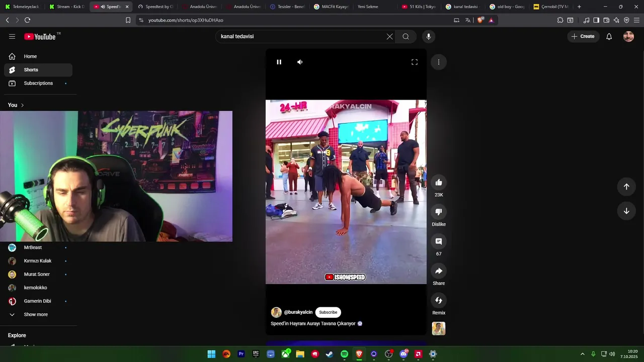
Task: Open Brave Leo AI sparkle icon
Action: (616, 20)
